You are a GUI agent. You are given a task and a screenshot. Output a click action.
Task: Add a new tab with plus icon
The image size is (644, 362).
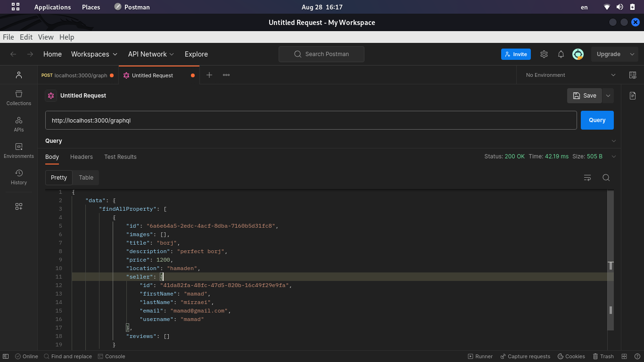(209, 75)
